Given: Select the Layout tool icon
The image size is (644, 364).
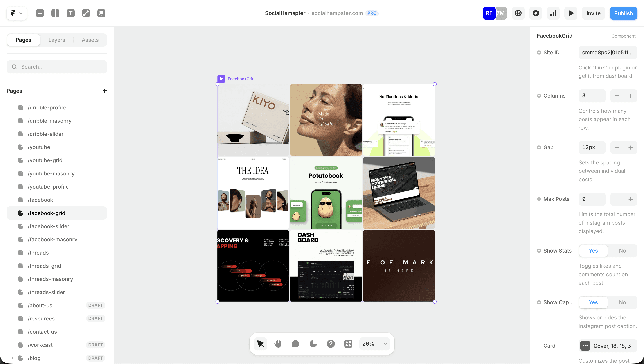Looking at the screenshot, I should click(x=55, y=13).
